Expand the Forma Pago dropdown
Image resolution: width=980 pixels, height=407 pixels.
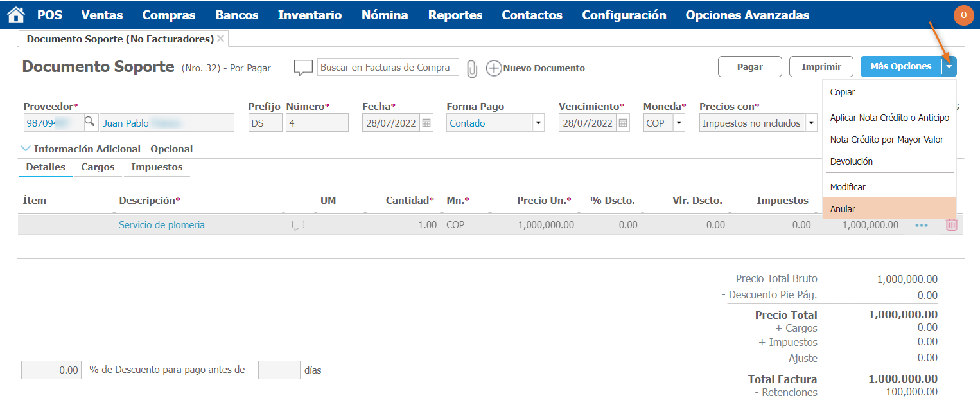point(538,123)
